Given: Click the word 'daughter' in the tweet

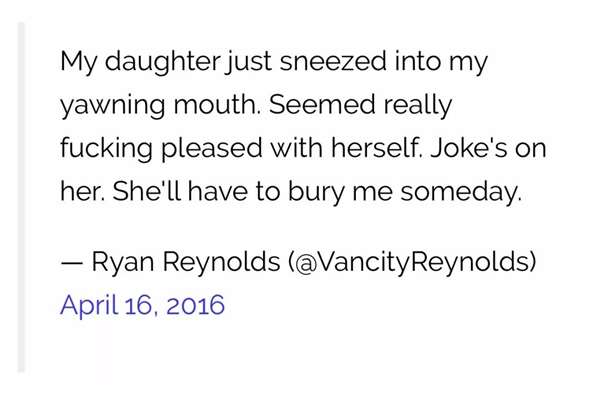Looking at the screenshot, I should pyautogui.click(x=163, y=62).
